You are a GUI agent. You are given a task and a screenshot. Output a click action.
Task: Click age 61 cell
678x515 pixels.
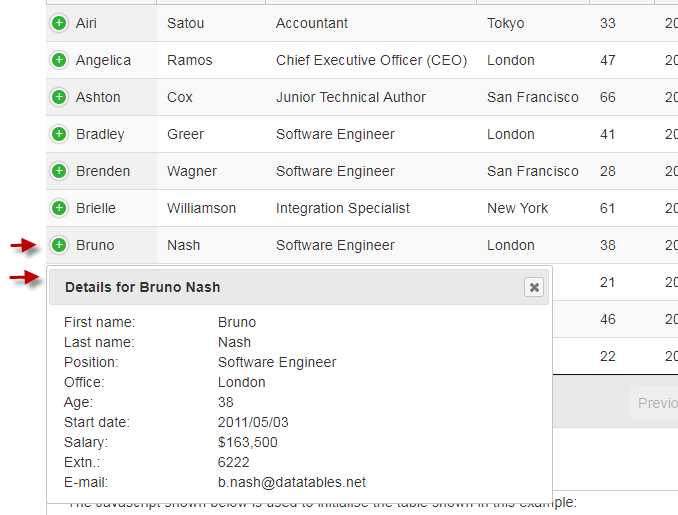[x=622, y=208]
